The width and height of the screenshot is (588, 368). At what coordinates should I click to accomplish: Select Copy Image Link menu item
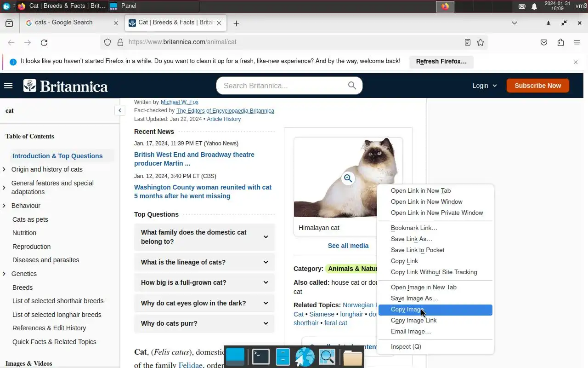[x=435, y=321]
